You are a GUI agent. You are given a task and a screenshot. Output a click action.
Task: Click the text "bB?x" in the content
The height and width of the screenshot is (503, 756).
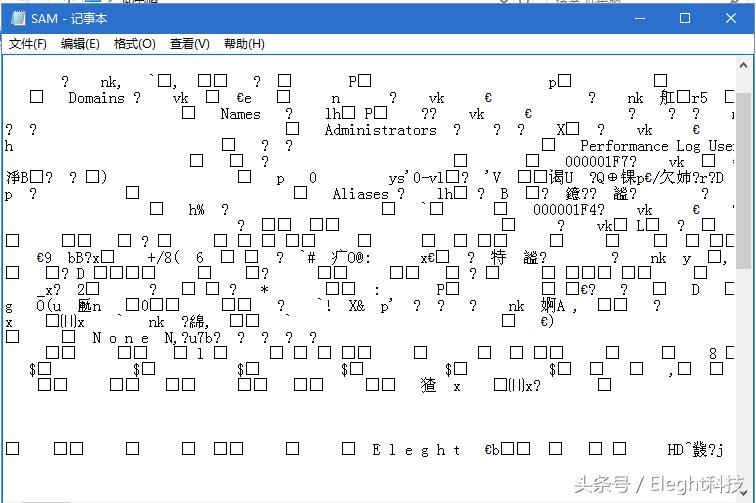(83, 258)
